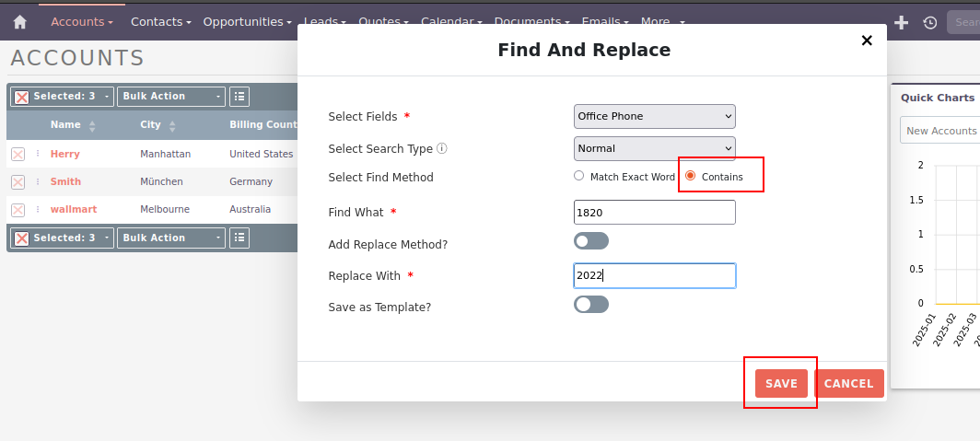Uncheck the checkbox for the Herry row
Image resolution: width=980 pixels, height=441 pixels.
17,154
